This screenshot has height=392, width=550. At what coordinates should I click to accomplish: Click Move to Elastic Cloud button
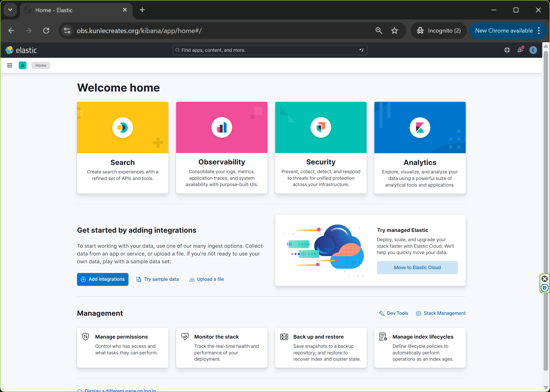(x=417, y=267)
